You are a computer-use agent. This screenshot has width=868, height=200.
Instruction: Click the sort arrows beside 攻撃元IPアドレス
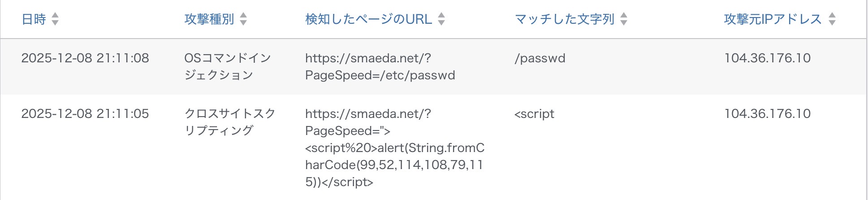pyautogui.click(x=832, y=19)
